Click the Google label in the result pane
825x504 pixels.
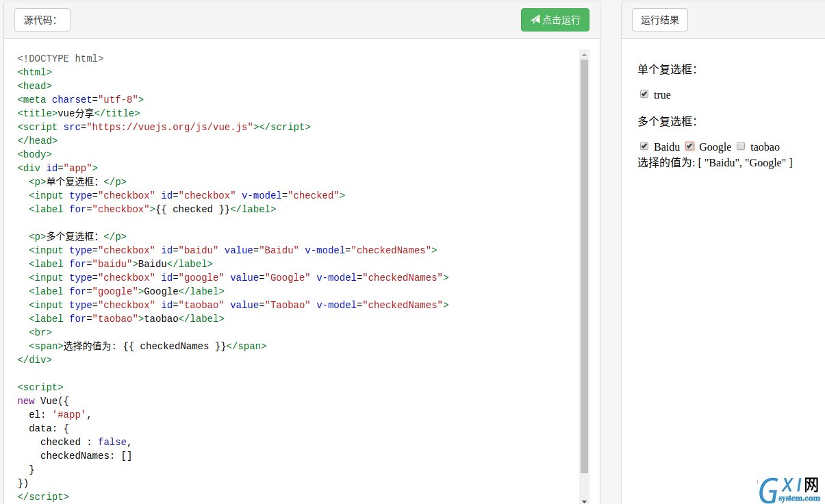(715, 147)
